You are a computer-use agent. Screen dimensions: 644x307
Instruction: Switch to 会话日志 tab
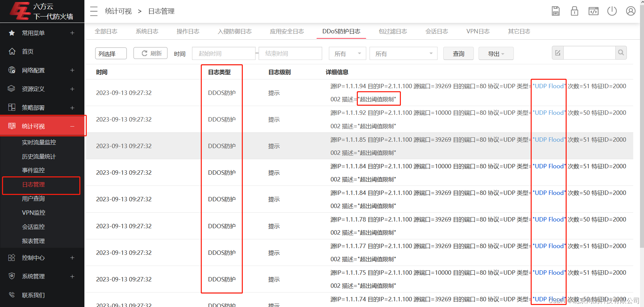pyautogui.click(x=437, y=31)
